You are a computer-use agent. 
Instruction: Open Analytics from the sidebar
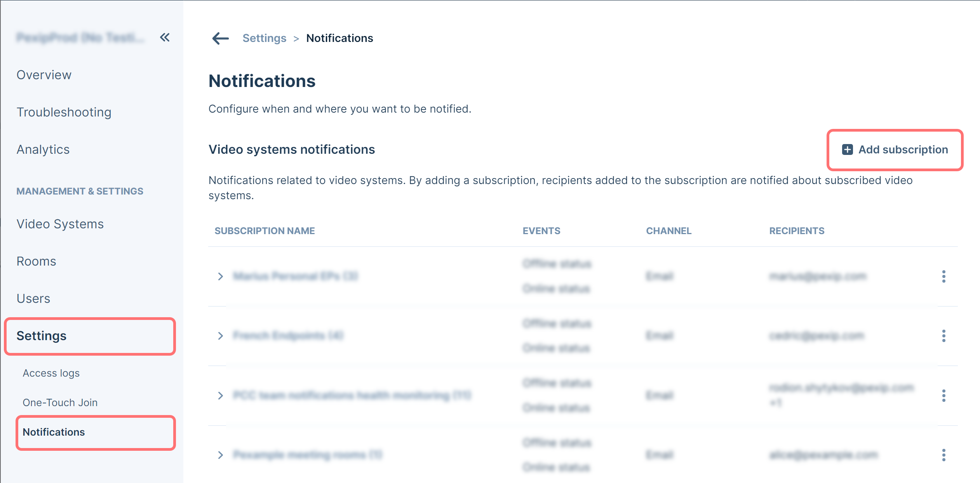coord(43,149)
